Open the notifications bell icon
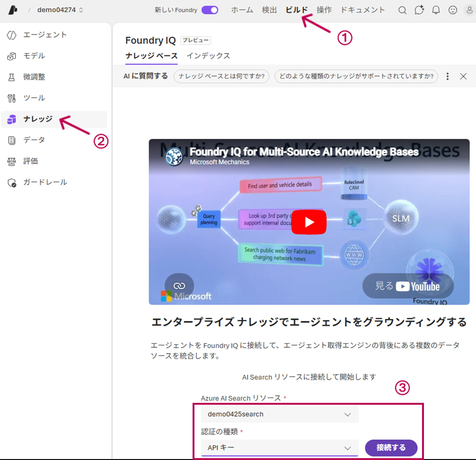476x460 pixels. coord(436,10)
